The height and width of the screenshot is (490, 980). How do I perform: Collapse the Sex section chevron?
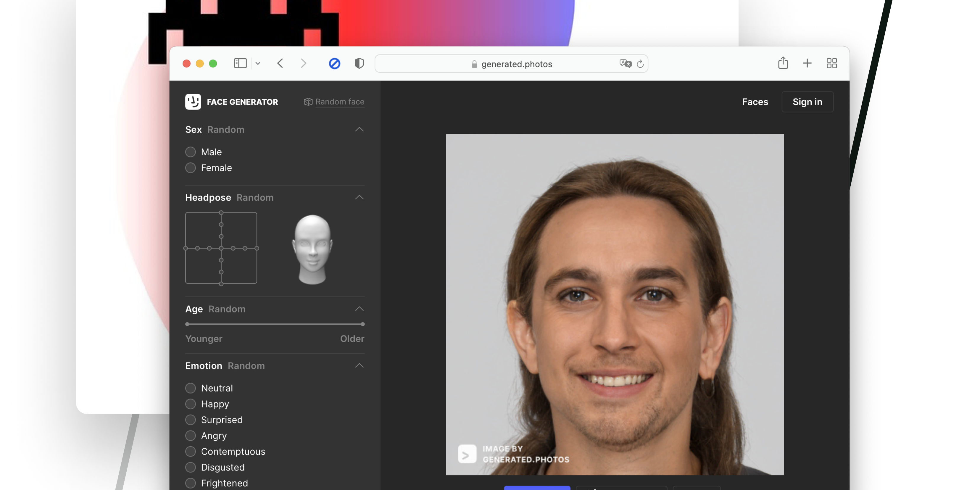(x=359, y=129)
